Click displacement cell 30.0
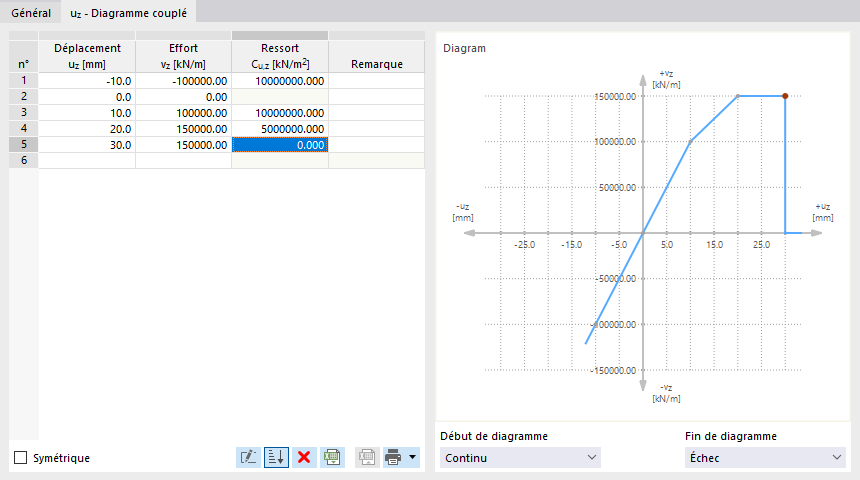 [x=87, y=145]
